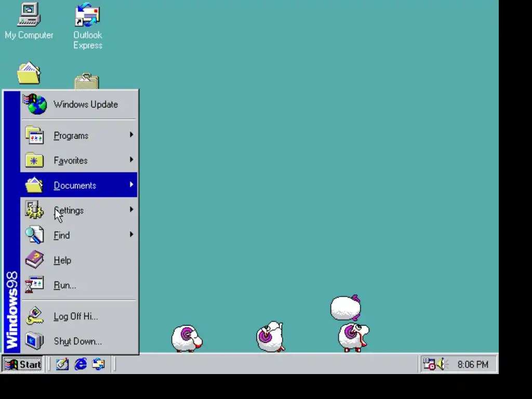Click the Programs folder icon
This screenshot has width=532, height=399.
click(x=34, y=135)
